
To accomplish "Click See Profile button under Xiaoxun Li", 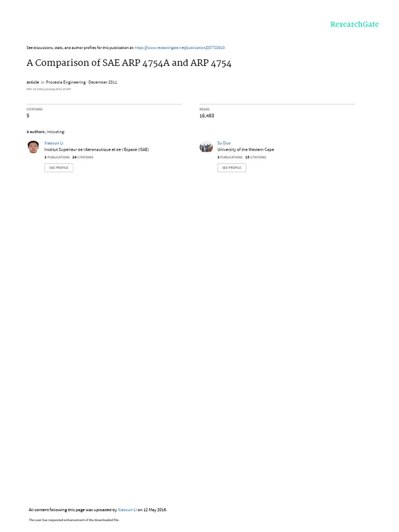I will 59,168.
